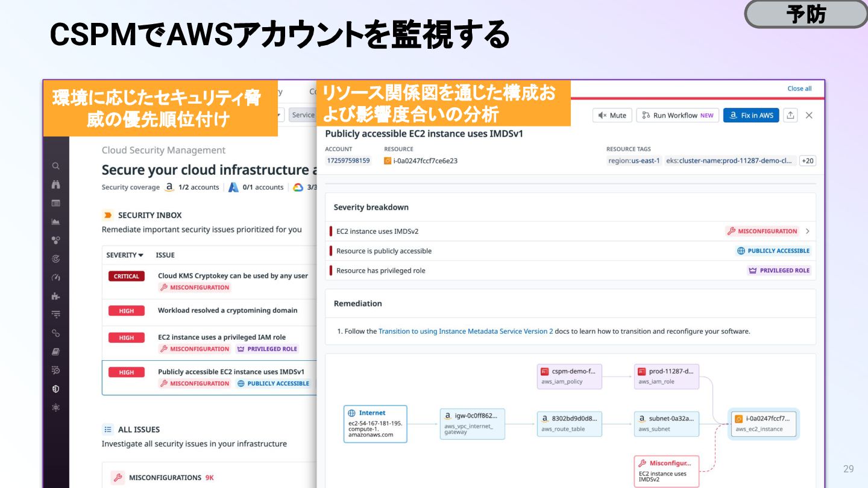This screenshot has height=488, width=868.
Task: Click account number 172597598159
Action: (x=348, y=161)
